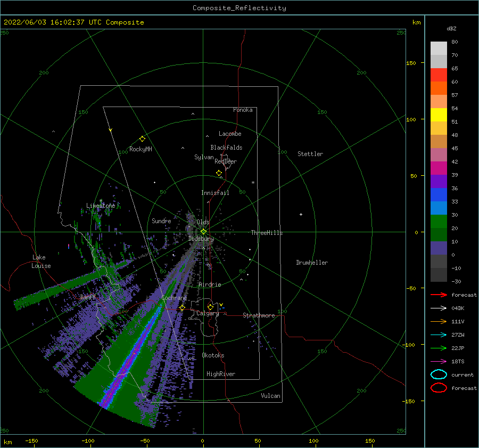The height and width of the screenshot is (448, 479).
Task: Click the Calgary city label
Action: click(208, 313)
